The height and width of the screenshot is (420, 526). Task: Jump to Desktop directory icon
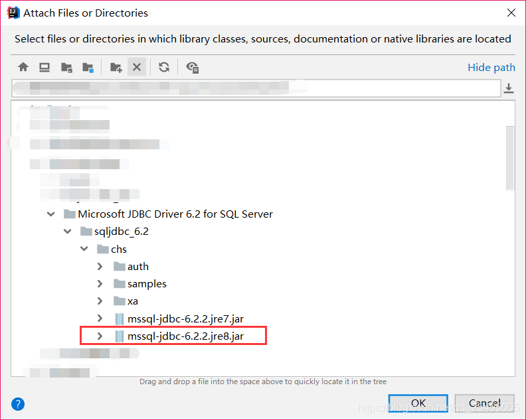coord(44,68)
